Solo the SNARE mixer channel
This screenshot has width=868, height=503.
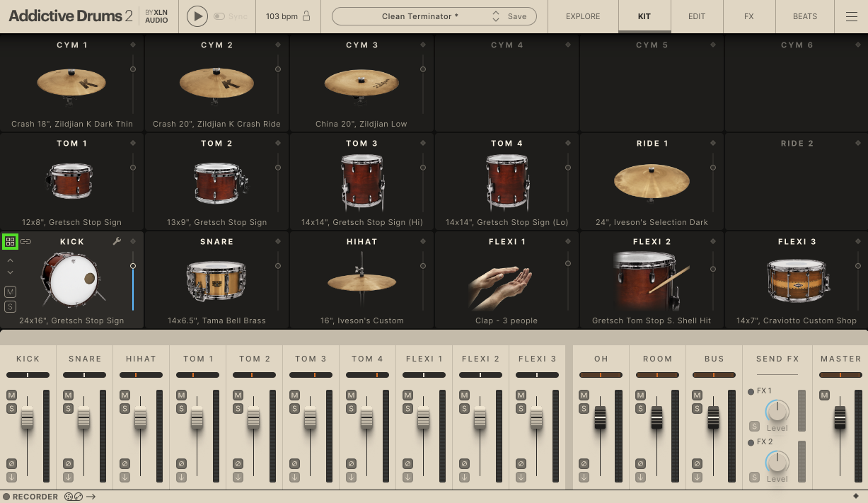pos(68,408)
